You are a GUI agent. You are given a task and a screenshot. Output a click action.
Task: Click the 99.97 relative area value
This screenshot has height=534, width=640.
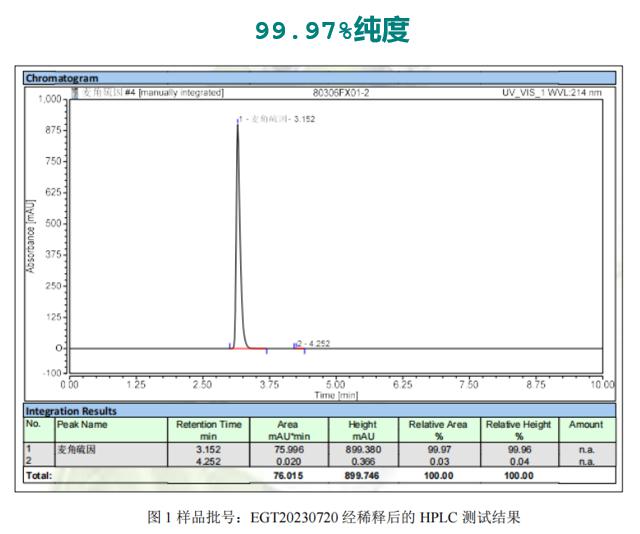(x=438, y=451)
